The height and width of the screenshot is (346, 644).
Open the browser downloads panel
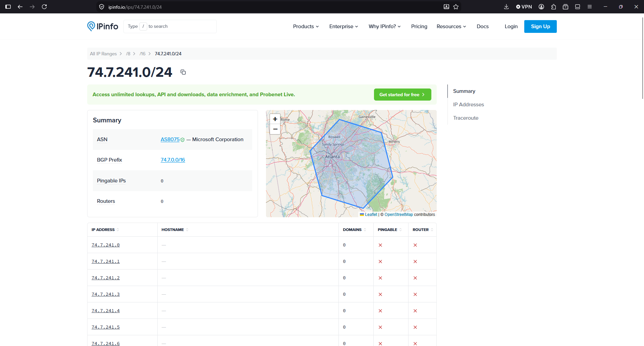click(x=506, y=7)
